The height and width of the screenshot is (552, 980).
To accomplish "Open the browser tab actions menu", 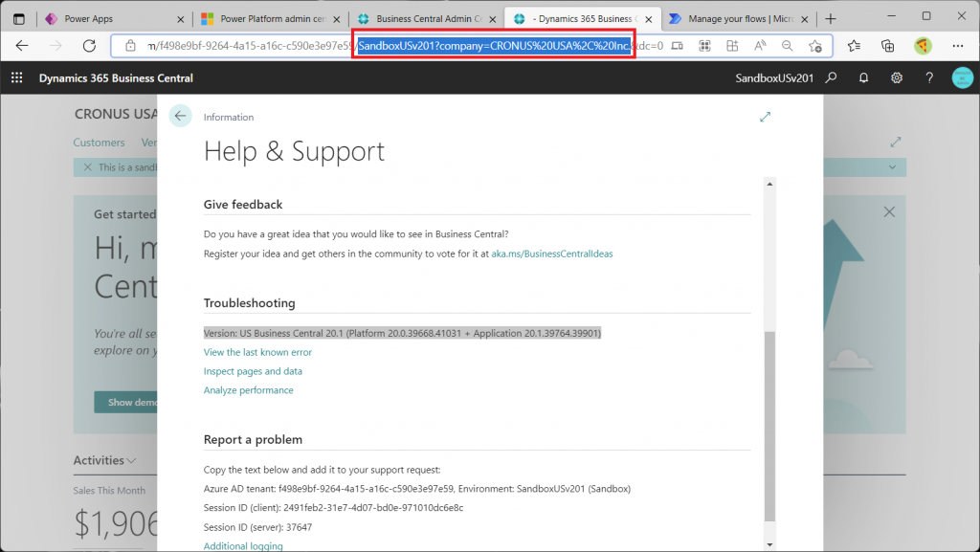I will [19, 19].
